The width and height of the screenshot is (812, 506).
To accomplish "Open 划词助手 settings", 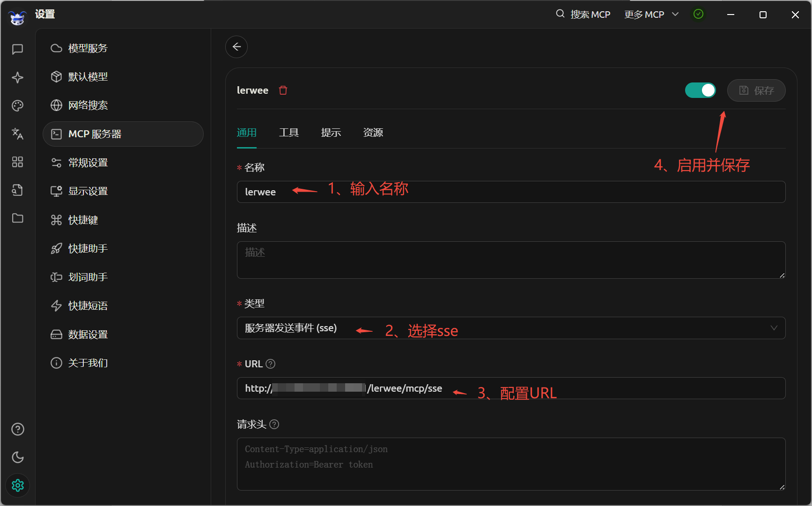I will point(123,277).
